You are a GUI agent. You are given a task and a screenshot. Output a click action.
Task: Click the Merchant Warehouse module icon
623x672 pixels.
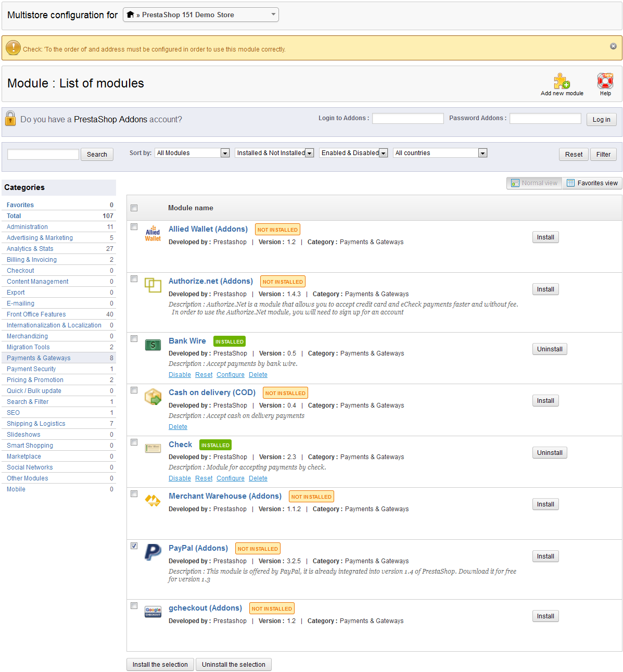click(152, 501)
